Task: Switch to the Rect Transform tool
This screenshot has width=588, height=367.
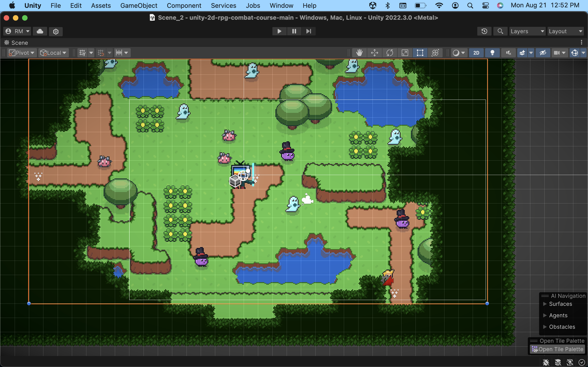Action: [x=420, y=53]
